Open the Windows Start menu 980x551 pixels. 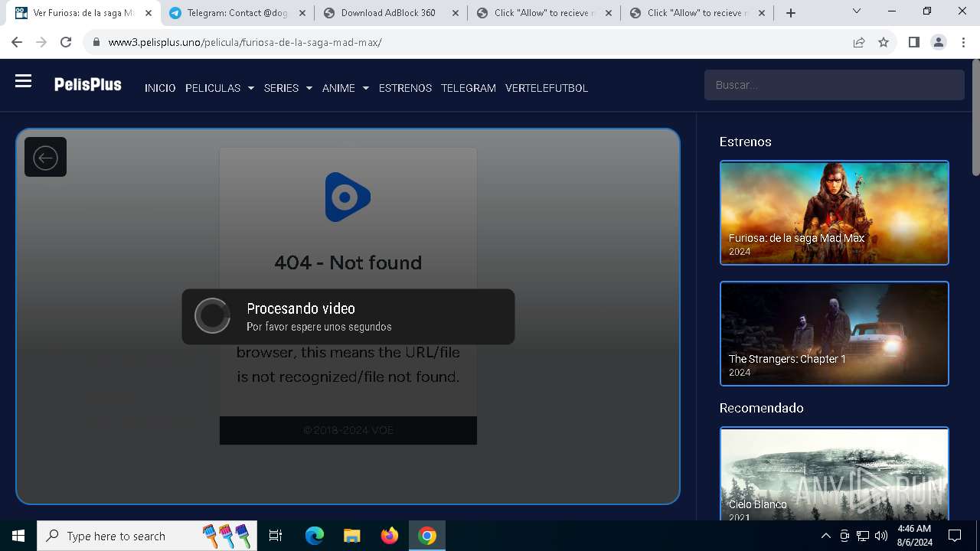click(x=18, y=536)
